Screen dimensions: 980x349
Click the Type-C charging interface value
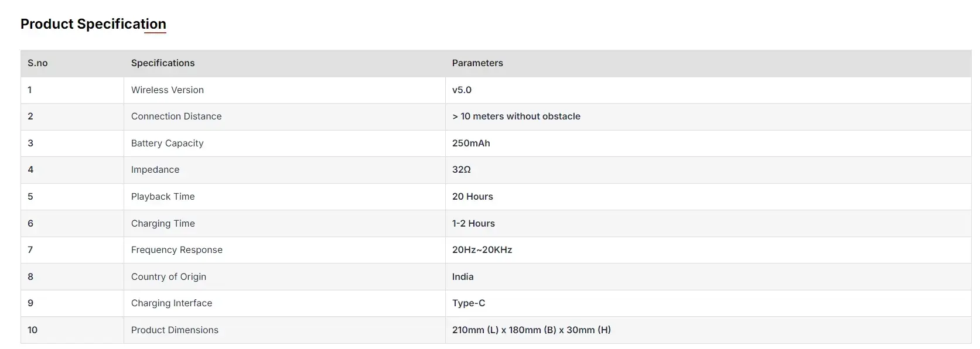[x=469, y=303]
